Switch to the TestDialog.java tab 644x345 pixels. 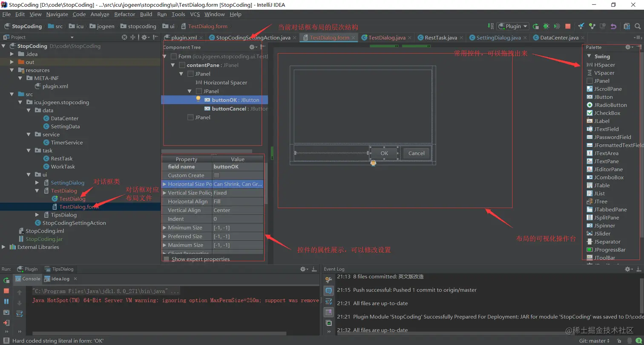pyautogui.click(x=387, y=37)
